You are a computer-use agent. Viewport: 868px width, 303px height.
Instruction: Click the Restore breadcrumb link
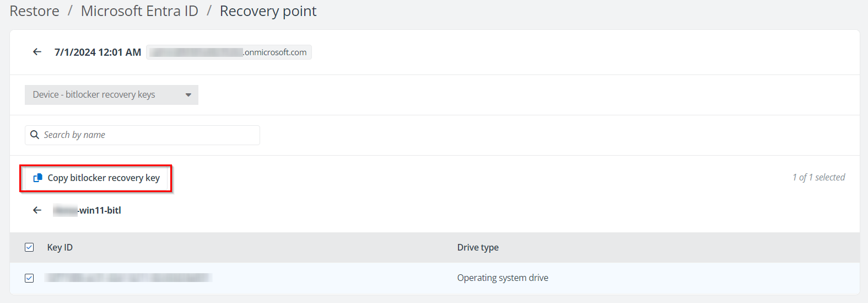tap(34, 11)
